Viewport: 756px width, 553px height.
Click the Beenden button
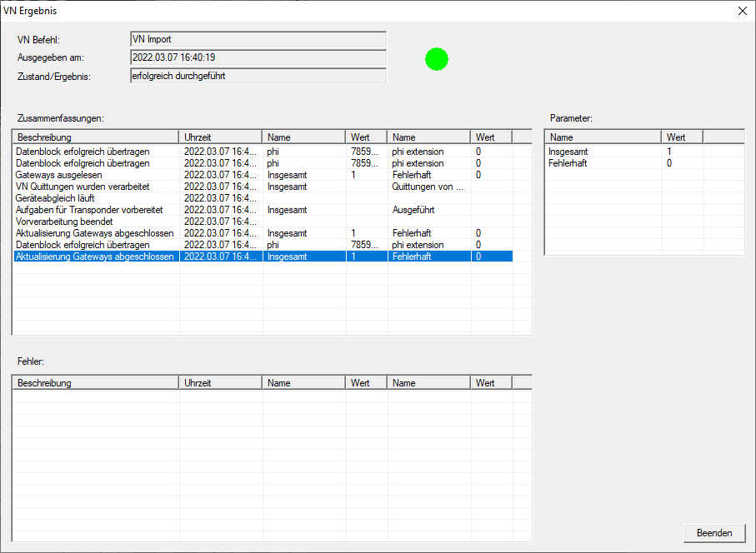tap(714, 533)
